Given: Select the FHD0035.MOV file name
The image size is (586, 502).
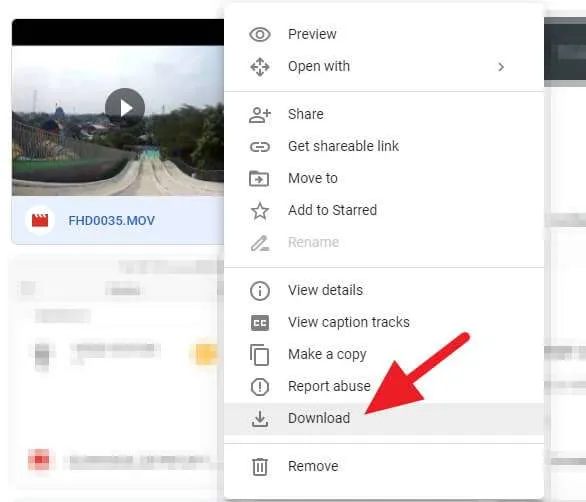Looking at the screenshot, I should [x=111, y=221].
